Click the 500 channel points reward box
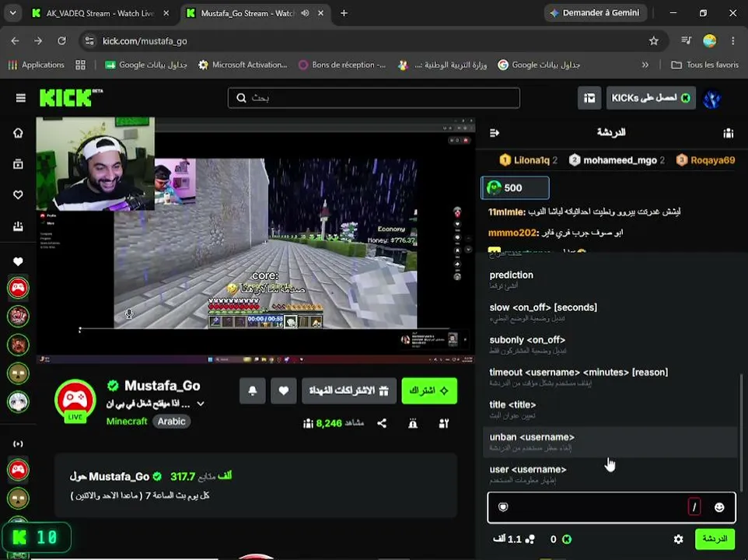 click(x=515, y=188)
